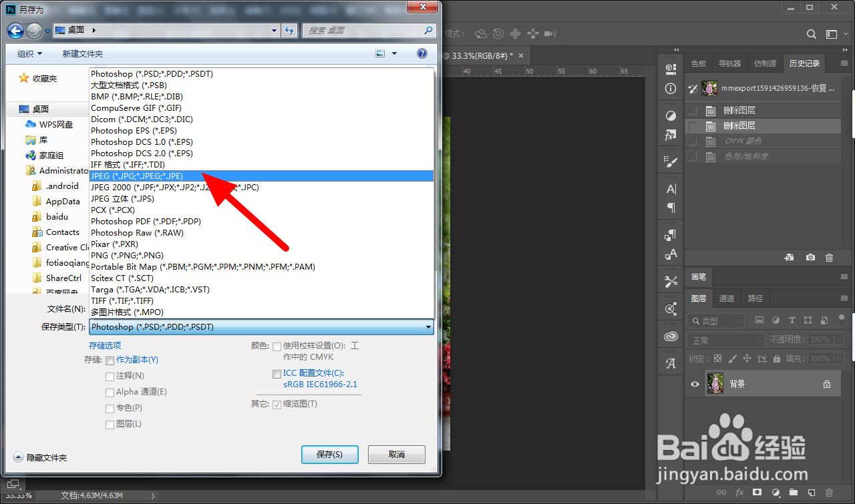Open the Character panel icon
Screen dimensions: 855x504
671,189
